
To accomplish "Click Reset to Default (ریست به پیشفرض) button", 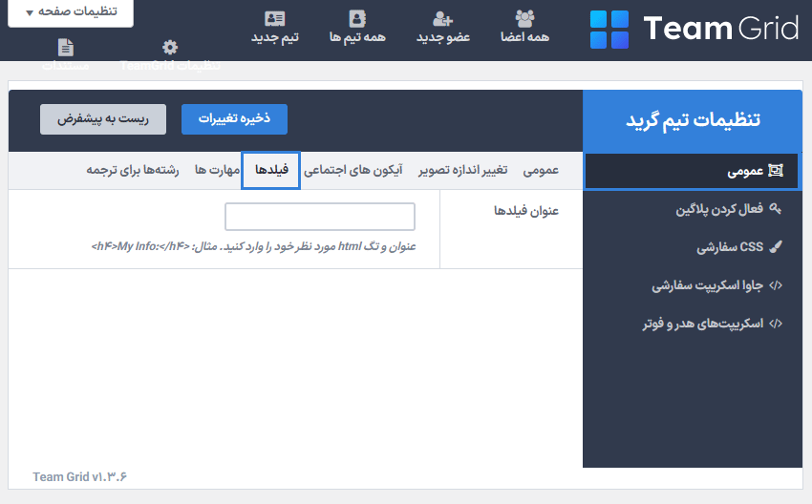I will coord(103,119).
